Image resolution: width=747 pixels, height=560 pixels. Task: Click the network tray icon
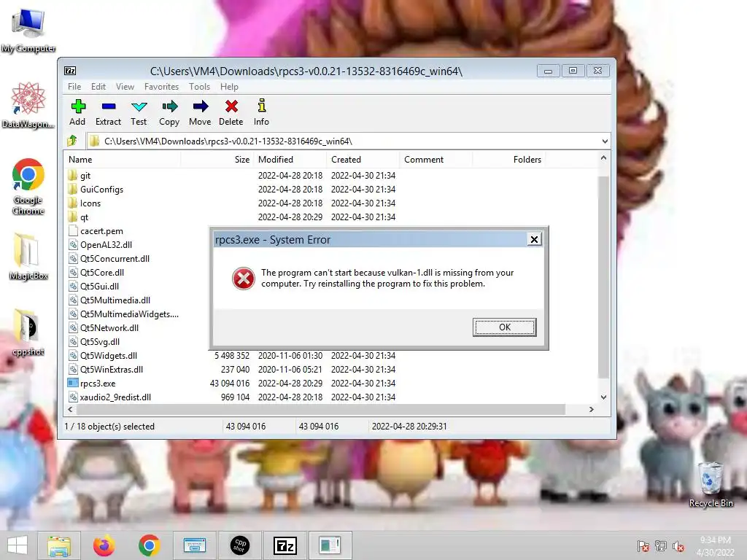coord(661,546)
